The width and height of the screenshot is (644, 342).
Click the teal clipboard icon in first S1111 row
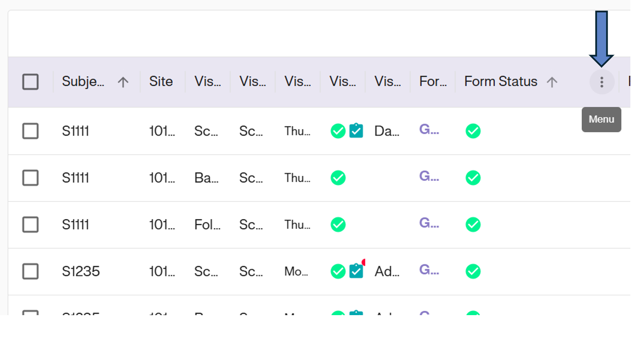[x=356, y=131]
